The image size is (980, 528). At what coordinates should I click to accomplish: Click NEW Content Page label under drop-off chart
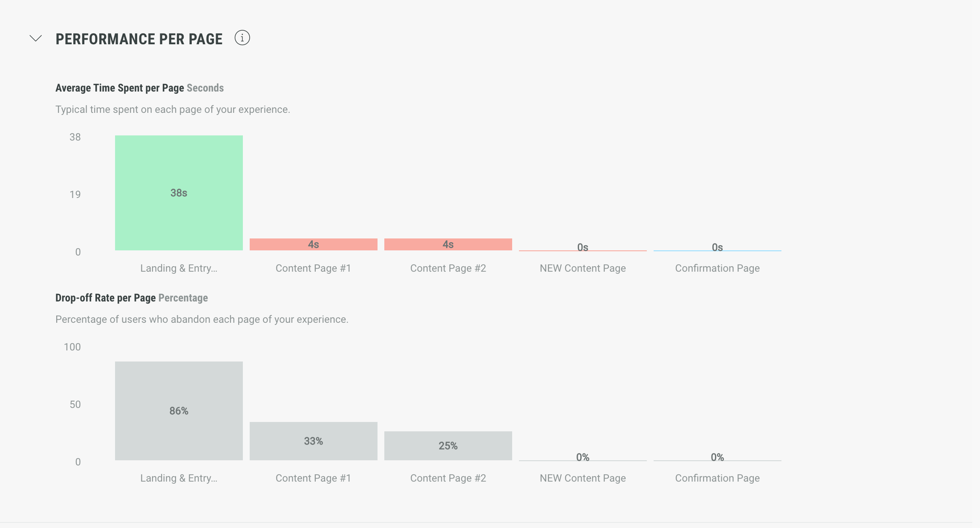pos(583,478)
